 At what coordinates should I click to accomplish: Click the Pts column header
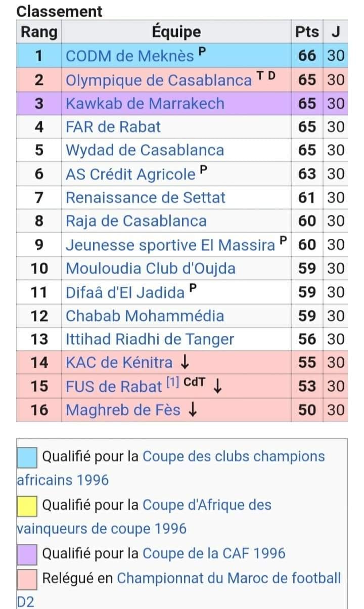[x=307, y=32]
